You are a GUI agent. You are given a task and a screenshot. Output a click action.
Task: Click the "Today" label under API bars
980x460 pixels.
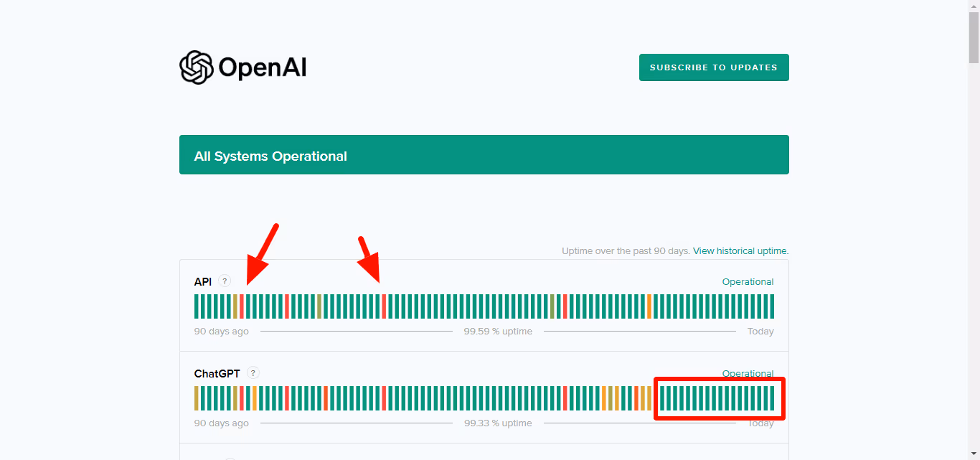[x=760, y=332]
